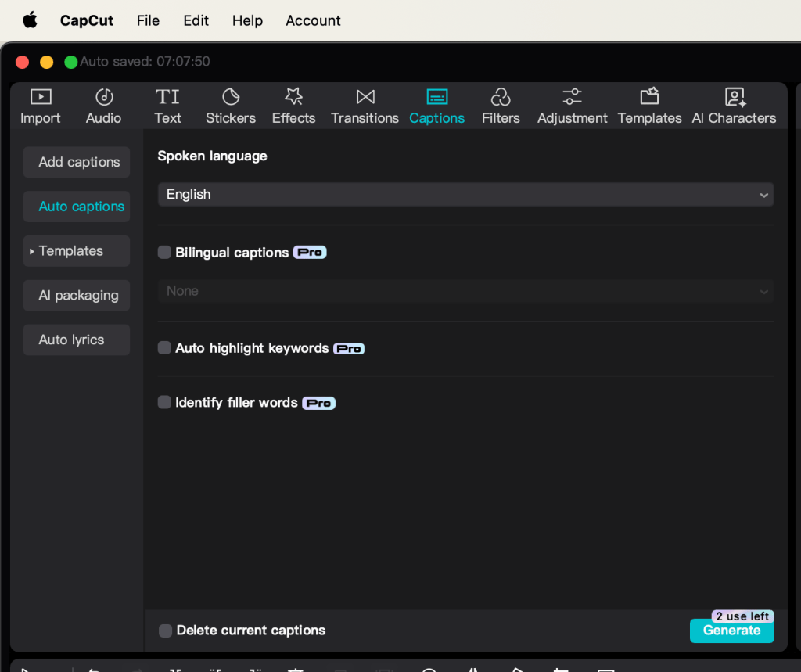Viewport: 801px width, 672px height.
Task: Open Auto lyrics in sidebar
Action: click(x=77, y=340)
